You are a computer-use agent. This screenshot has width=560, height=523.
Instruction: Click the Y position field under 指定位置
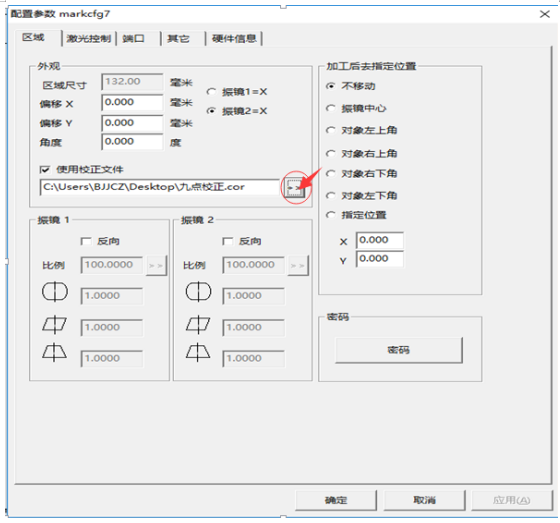point(380,259)
